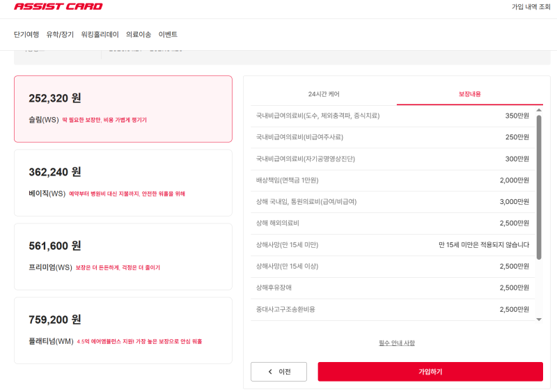Image resolution: width=557 pixels, height=392 pixels.
Task: Select the 베이직(WS) 362,240 원 plan card
Action: coord(123,182)
